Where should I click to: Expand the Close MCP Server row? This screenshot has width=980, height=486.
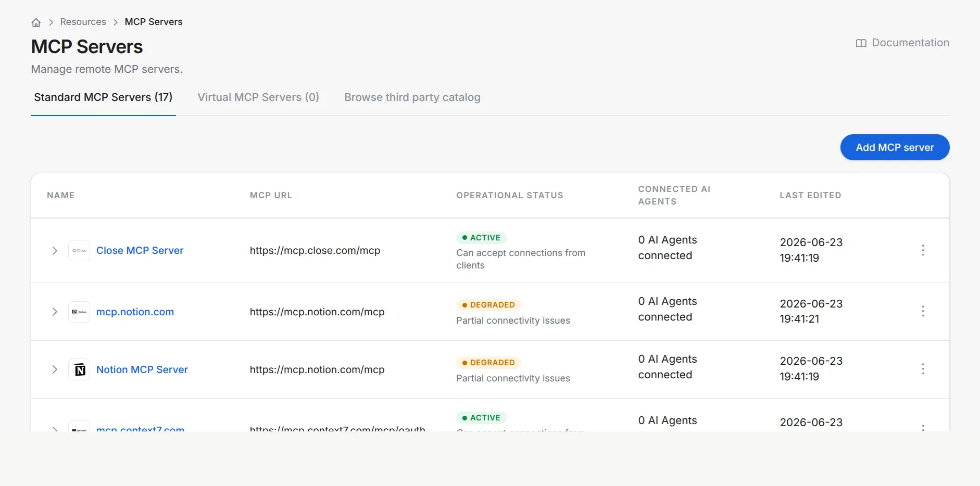pyautogui.click(x=55, y=250)
